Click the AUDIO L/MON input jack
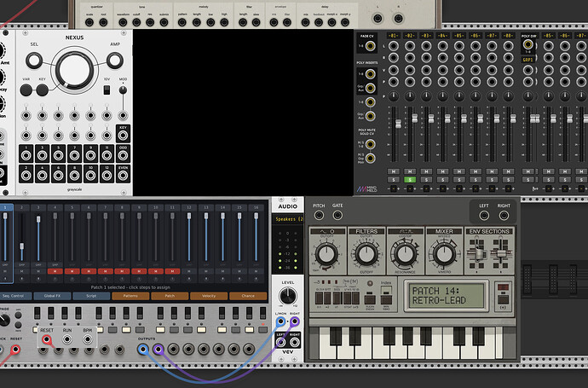 280,321
